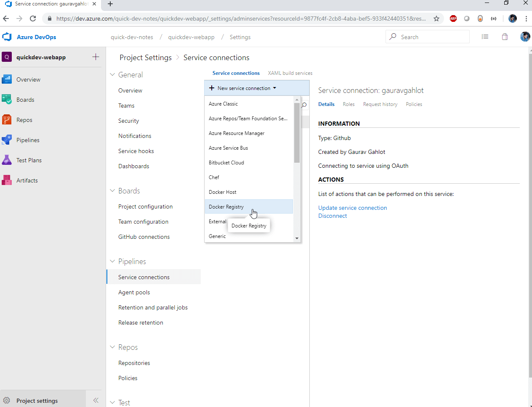Click the ABP adblock extension icon

point(453,18)
